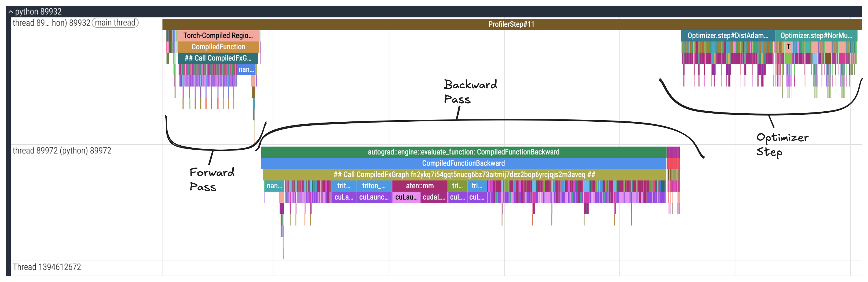Viewport: 868px width, 282px height.
Task: Select the Torch-Compiled Region slice
Action: click(x=218, y=36)
